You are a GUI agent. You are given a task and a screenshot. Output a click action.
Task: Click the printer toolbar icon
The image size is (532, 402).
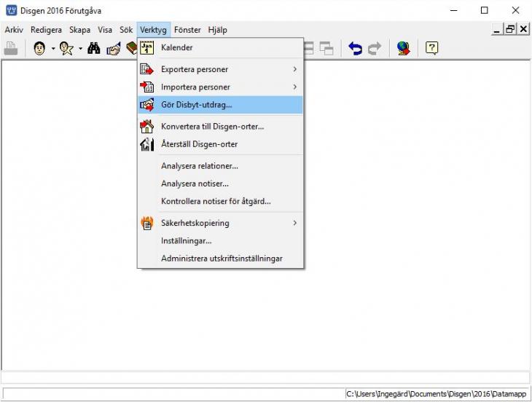10,49
